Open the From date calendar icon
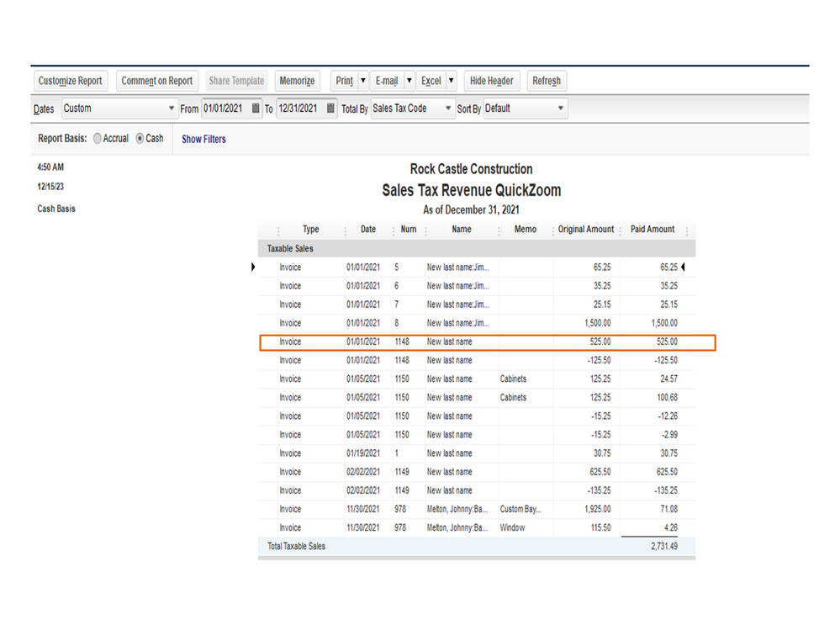 click(256, 109)
